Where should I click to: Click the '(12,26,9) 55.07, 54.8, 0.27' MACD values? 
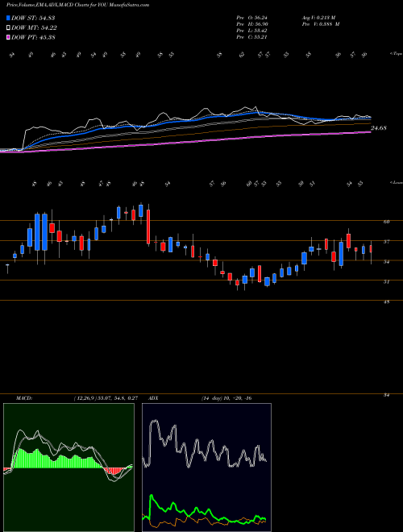coord(106,398)
